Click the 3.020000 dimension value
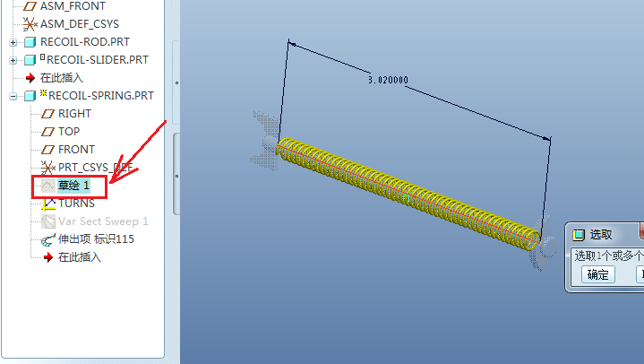This screenshot has width=644, height=364. pyautogui.click(x=388, y=80)
